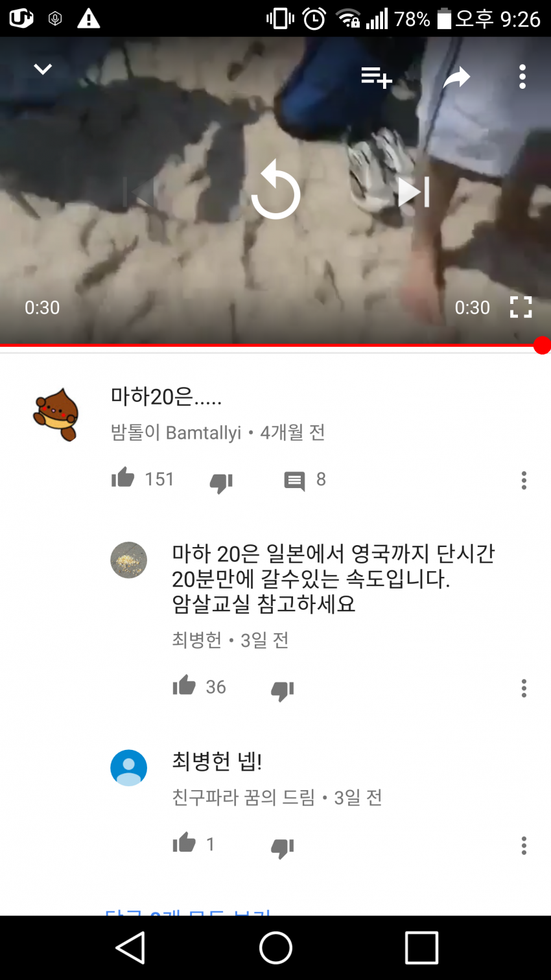
Task: Tap the add to playlist icon
Action: click(377, 77)
